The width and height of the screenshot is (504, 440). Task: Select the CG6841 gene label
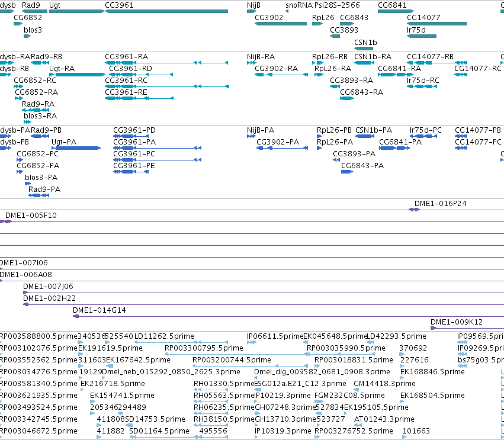pos(392,5)
